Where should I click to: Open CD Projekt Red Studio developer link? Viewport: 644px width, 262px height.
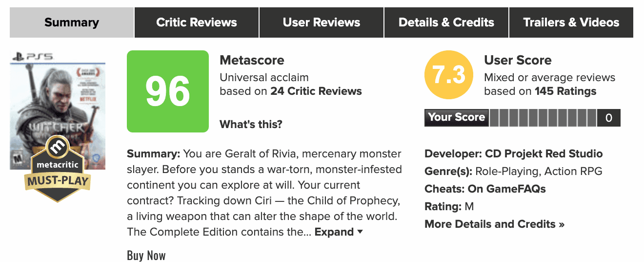544,154
